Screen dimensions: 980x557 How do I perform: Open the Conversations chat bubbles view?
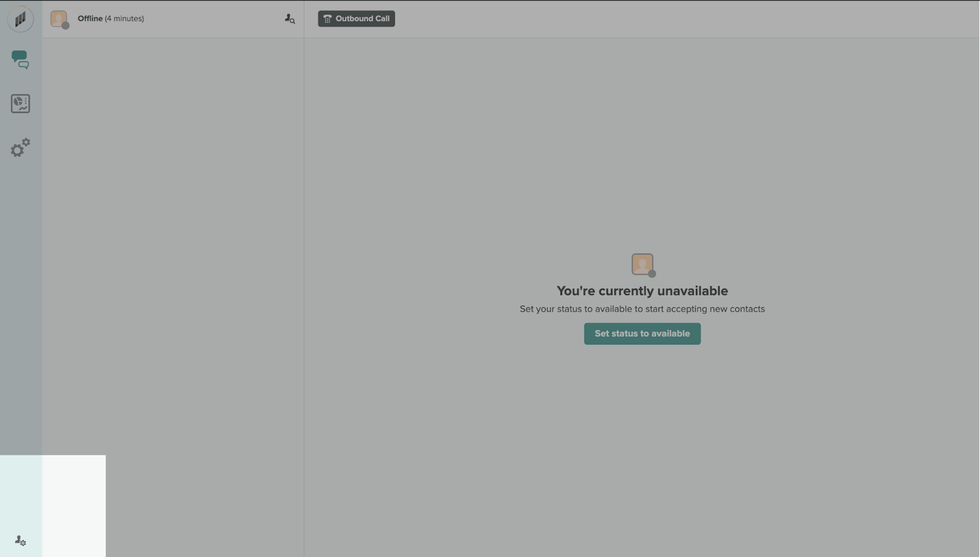(20, 59)
